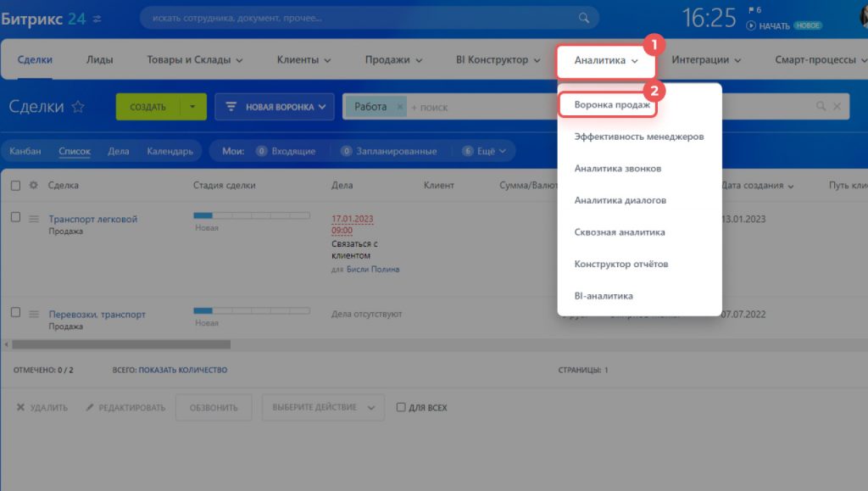Open the Лиды tab

100,59
